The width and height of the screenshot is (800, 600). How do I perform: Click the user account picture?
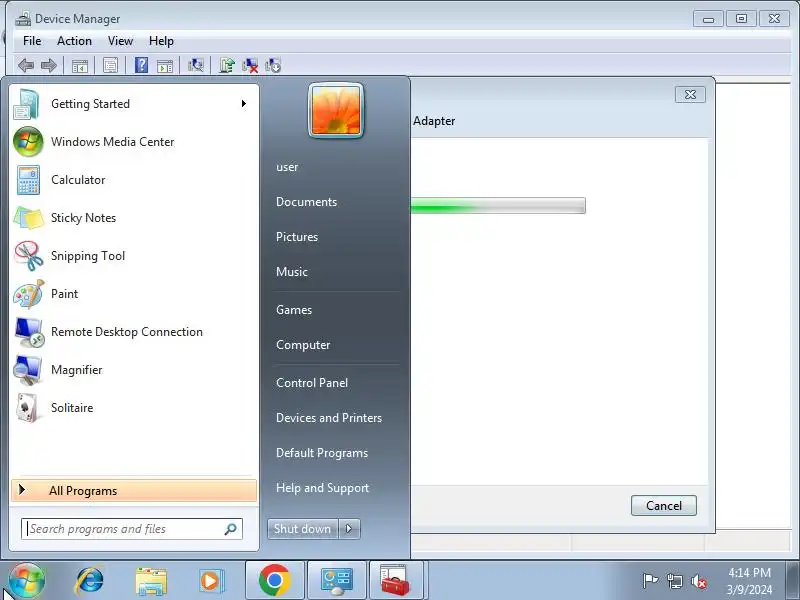tap(336, 111)
